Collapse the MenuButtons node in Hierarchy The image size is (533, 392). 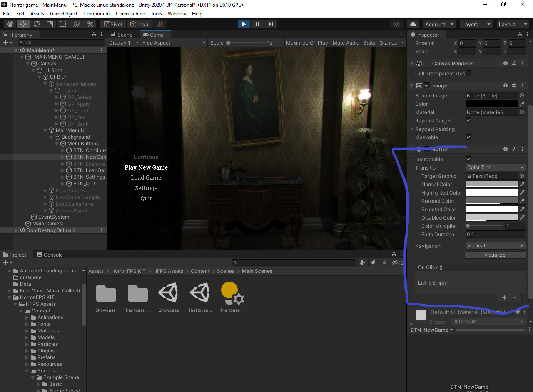click(56, 144)
